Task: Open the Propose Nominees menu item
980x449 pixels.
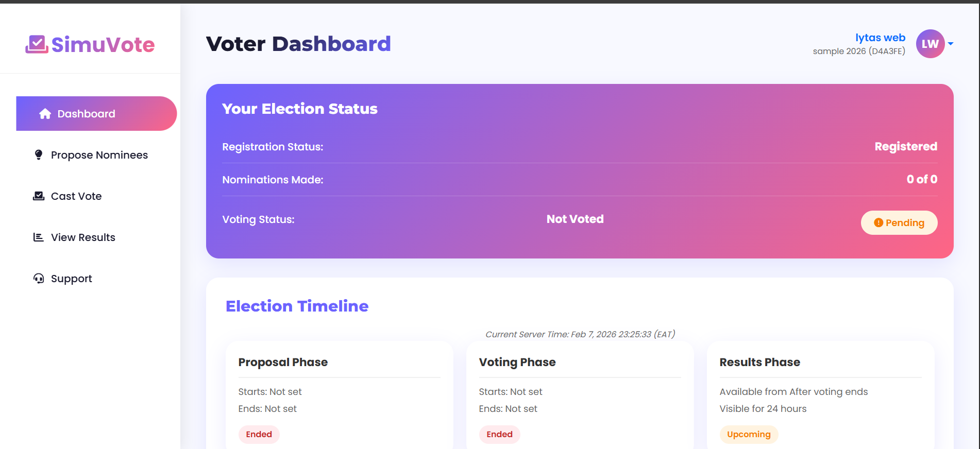Action: 99,154
